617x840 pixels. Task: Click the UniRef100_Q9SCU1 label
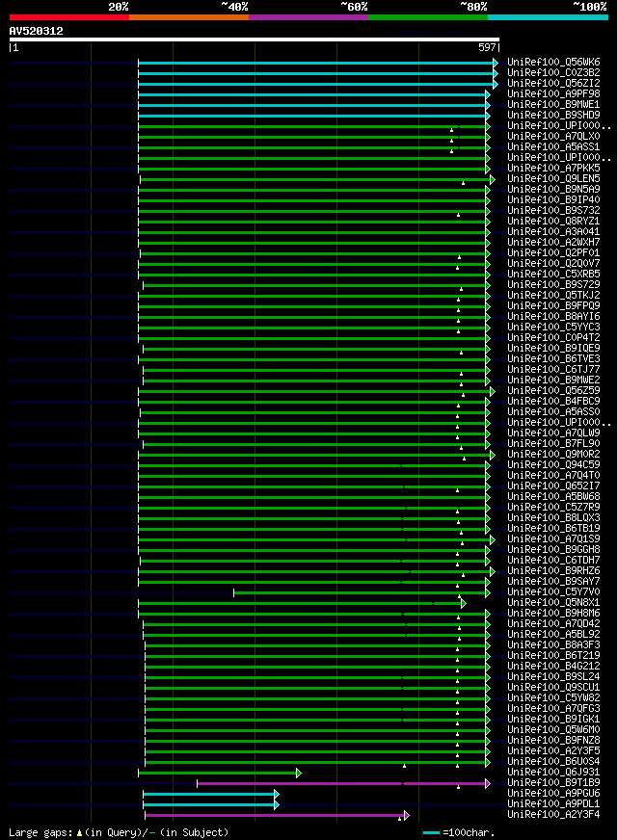pyautogui.click(x=553, y=688)
